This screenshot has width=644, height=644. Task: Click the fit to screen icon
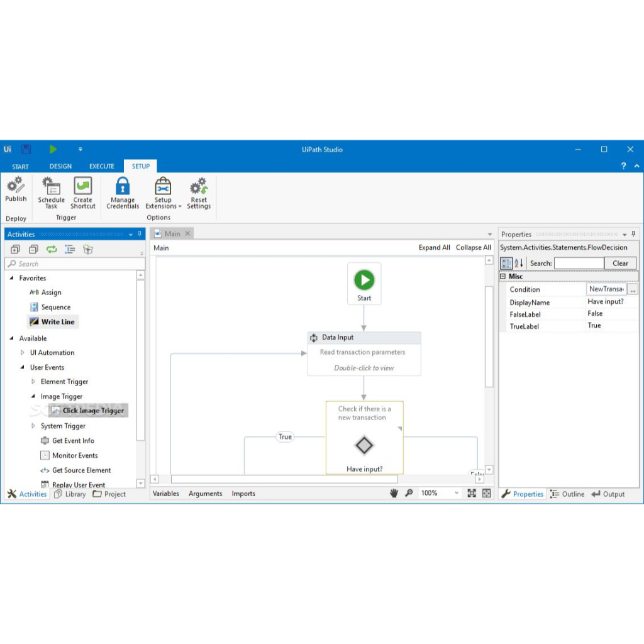click(x=472, y=493)
